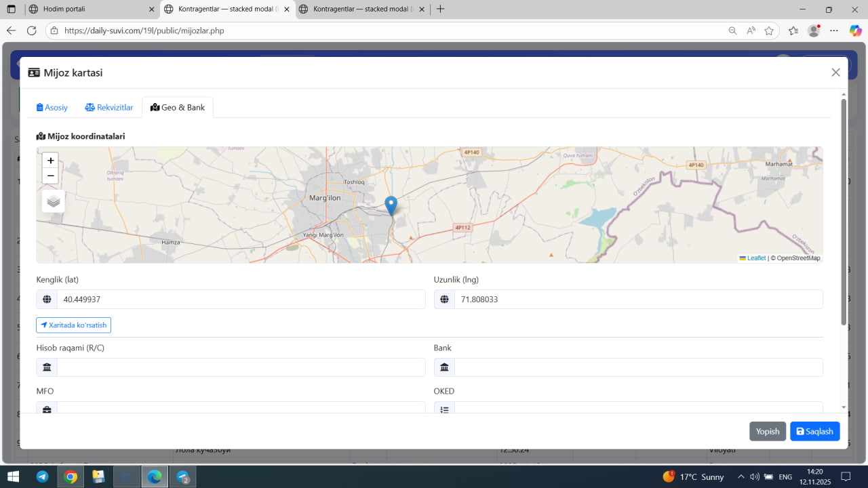Open the Rekvizitlar tab
The height and width of the screenshot is (488, 868).
[x=109, y=108]
